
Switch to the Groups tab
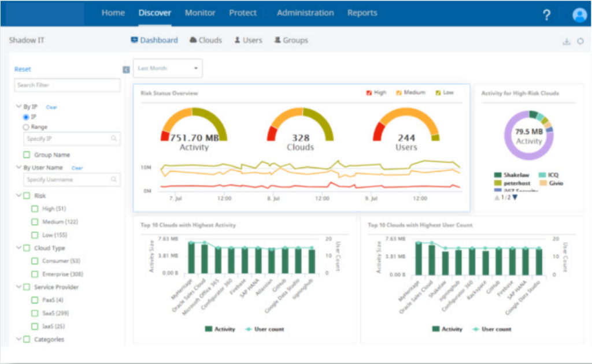click(x=291, y=40)
